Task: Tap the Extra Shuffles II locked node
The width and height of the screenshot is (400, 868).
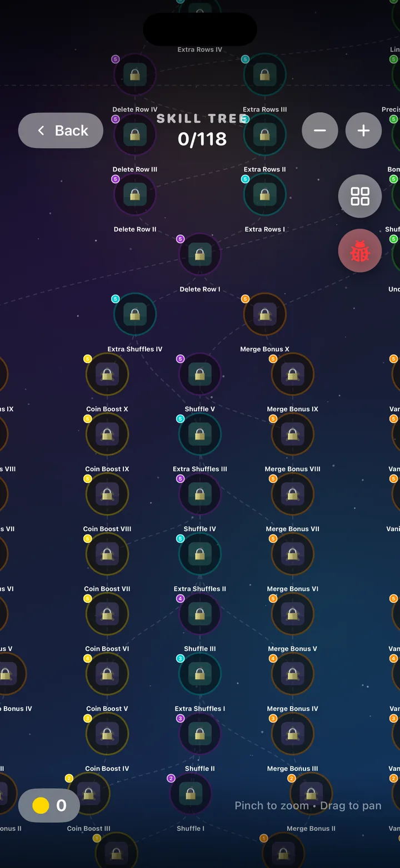Action: click(200, 554)
